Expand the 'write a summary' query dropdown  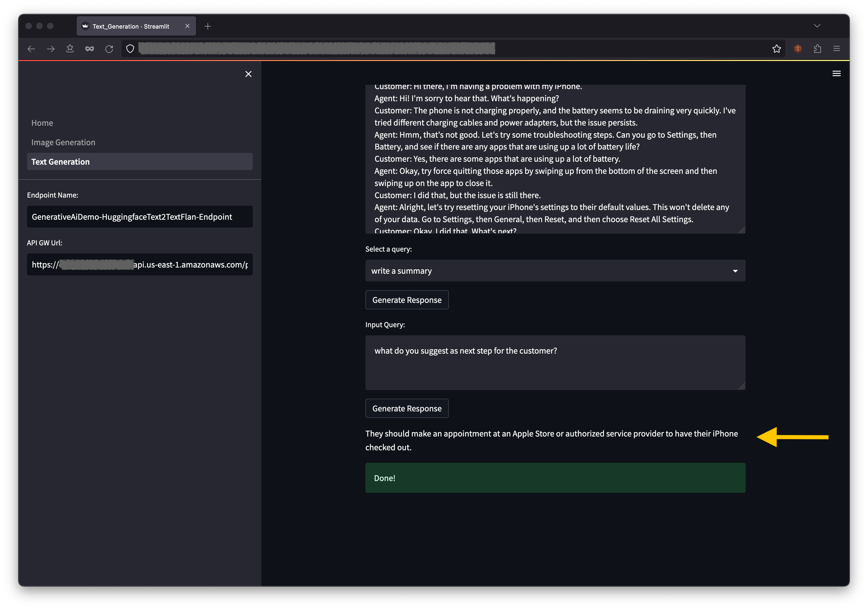tap(555, 271)
